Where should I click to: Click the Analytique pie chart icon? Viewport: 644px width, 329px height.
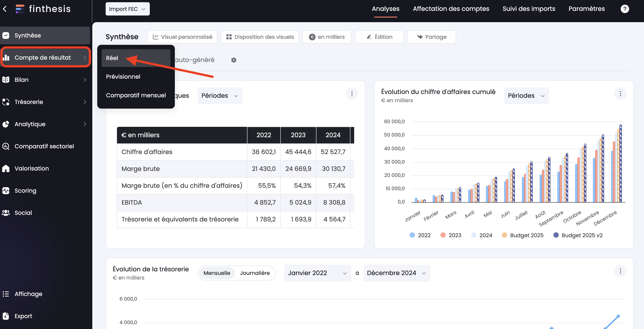point(6,124)
